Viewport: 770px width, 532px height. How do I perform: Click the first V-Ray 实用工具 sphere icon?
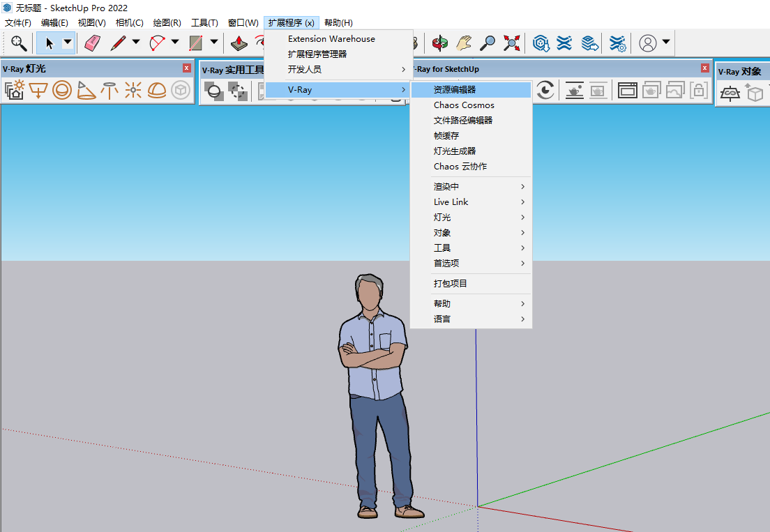pos(214,91)
